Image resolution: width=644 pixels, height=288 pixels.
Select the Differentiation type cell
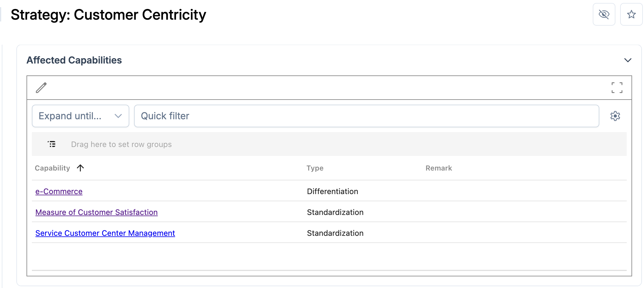(x=332, y=191)
